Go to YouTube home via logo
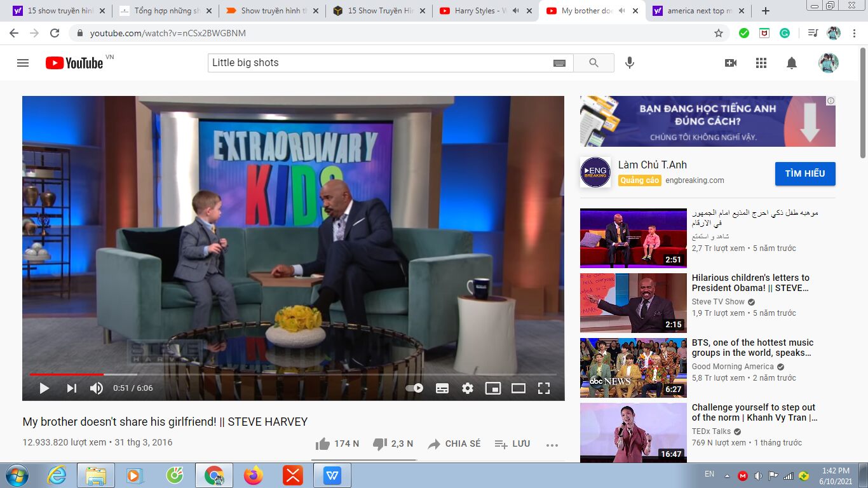The width and height of the screenshot is (868, 488). pyautogui.click(x=74, y=63)
